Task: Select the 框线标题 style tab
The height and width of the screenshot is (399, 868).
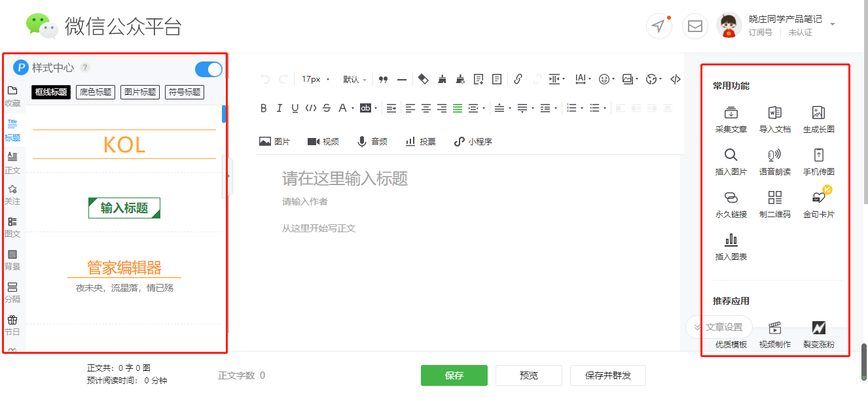Action: 51,92
